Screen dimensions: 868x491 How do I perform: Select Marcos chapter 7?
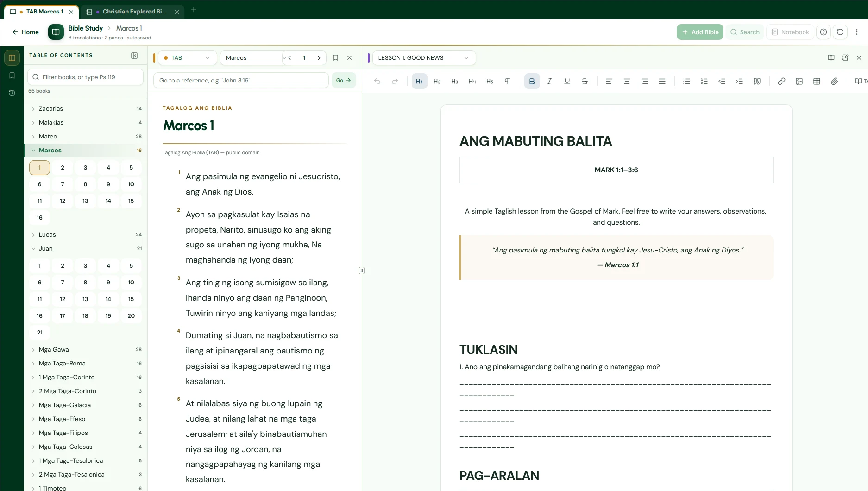tap(63, 184)
